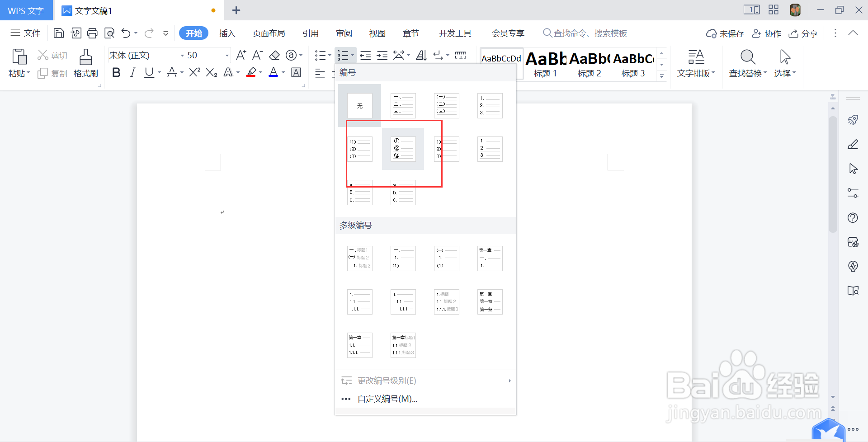Choose red highlight color swatch button
This screenshot has width=868, height=442.
click(251, 72)
